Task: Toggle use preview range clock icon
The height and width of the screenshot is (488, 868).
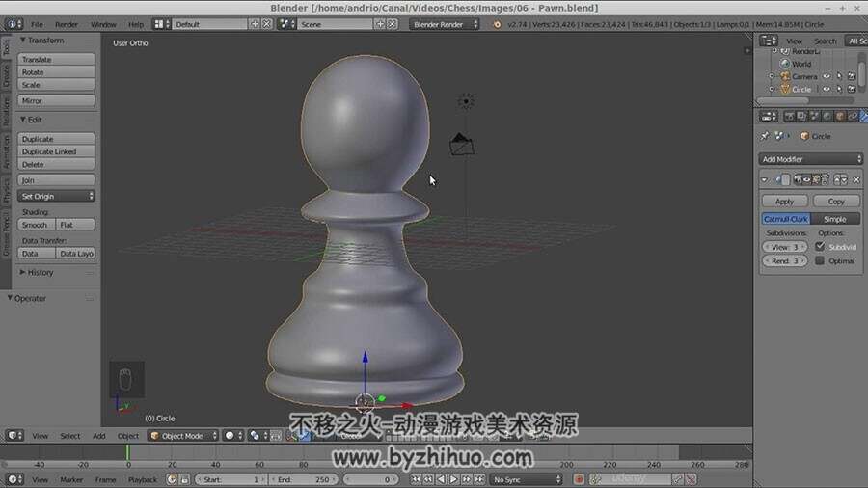Action: pos(172,479)
